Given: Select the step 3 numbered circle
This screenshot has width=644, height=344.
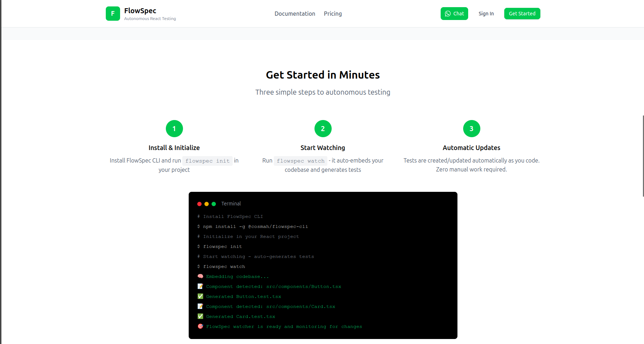Looking at the screenshot, I should 472,129.
